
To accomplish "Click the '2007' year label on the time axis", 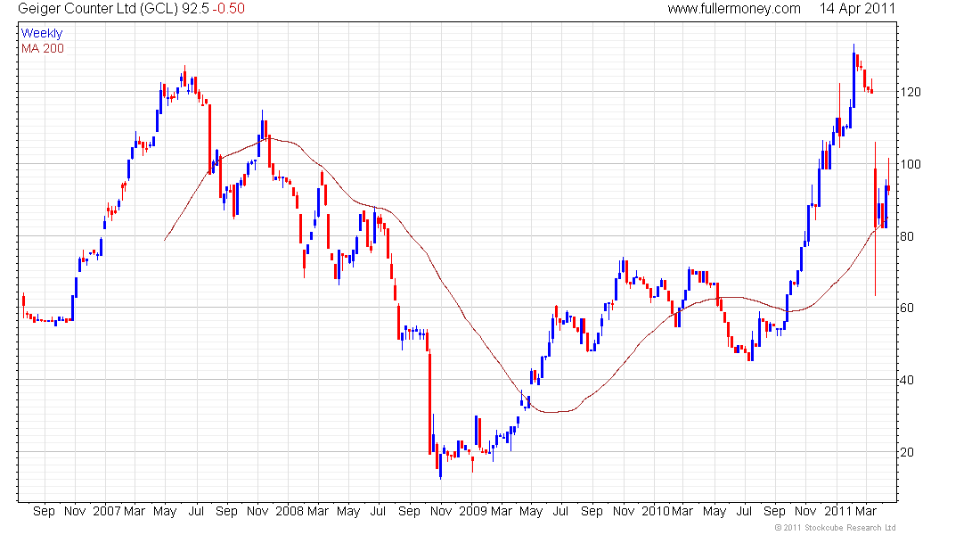I will [x=106, y=511].
